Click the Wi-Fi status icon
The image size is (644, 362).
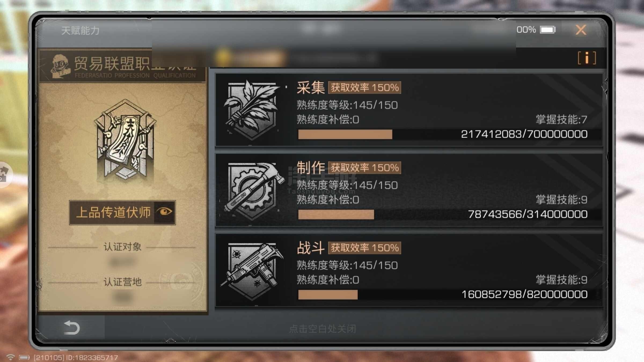(x=10, y=357)
